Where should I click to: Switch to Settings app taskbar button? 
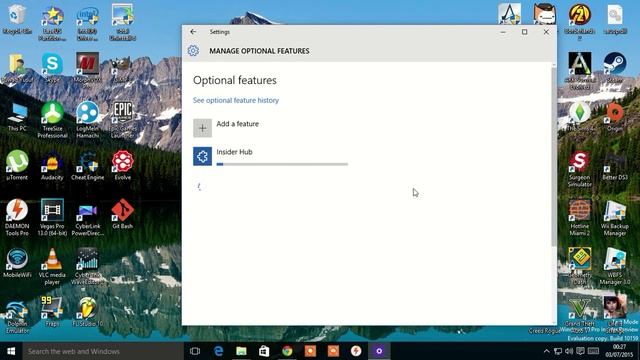tap(379, 351)
